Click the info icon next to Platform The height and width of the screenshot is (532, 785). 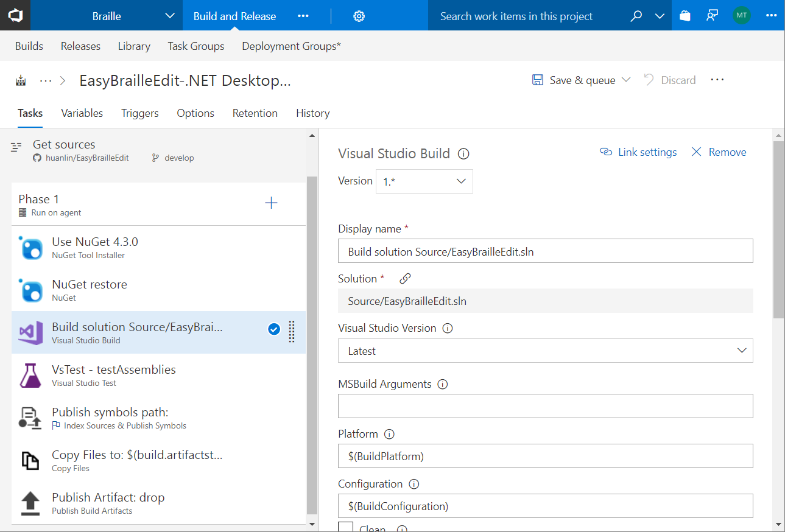click(x=390, y=435)
